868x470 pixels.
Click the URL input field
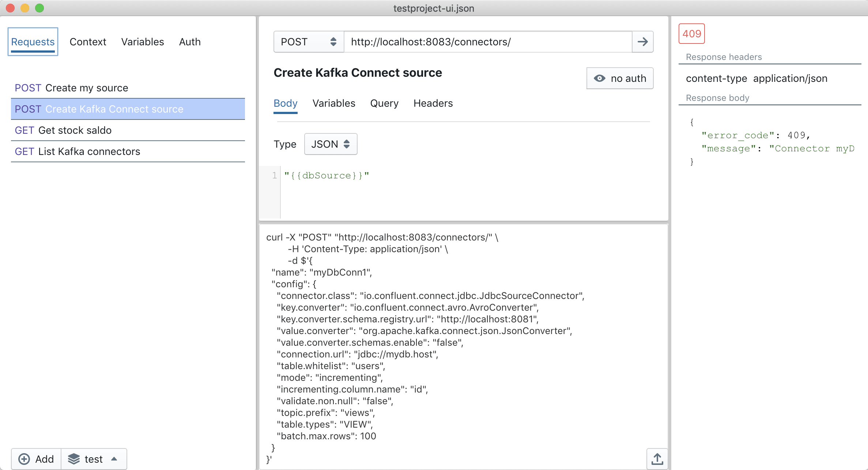[488, 42]
